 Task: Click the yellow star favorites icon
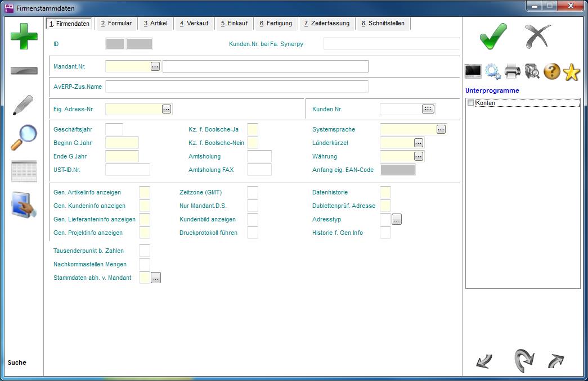pos(571,71)
